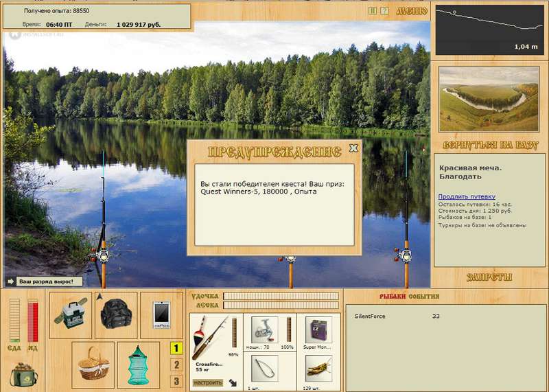Click the small arrow beside the backpack
The image size is (549, 392).
pyautogui.click(x=100, y=297)
